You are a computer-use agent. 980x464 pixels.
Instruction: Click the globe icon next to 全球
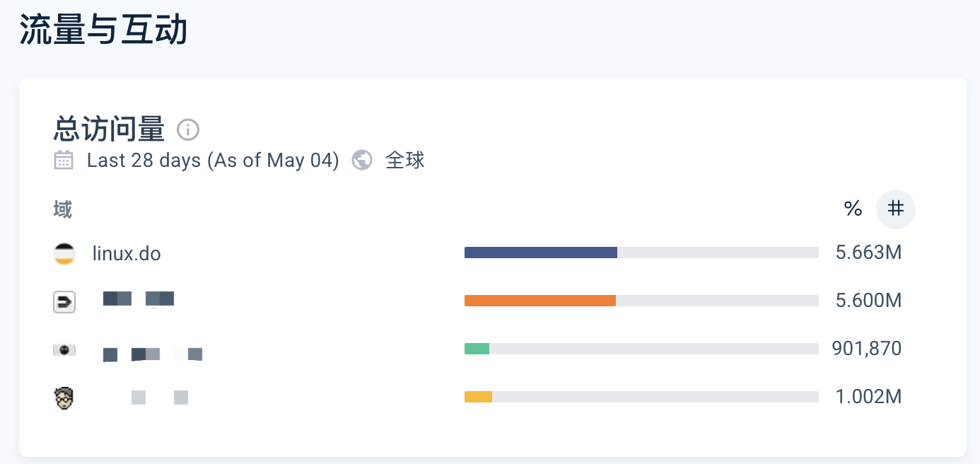coord(362,160)
